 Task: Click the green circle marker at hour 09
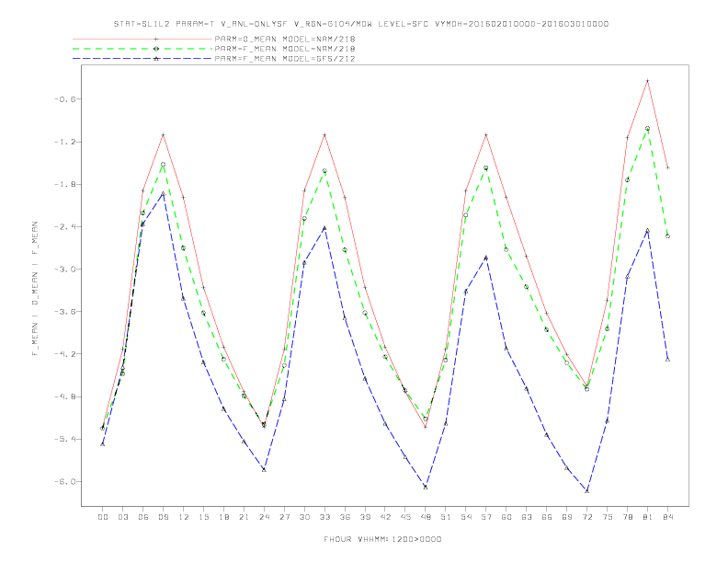pyautogui.click(x=163, y=165)
